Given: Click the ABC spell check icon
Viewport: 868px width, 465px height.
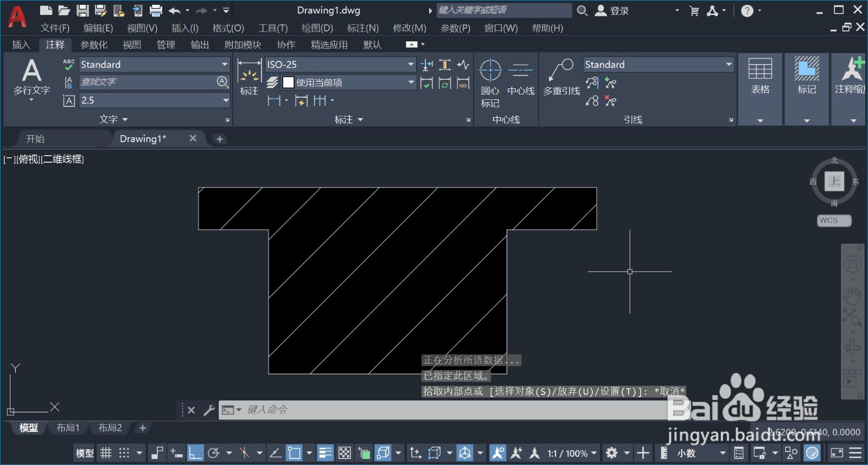Looking at the screenshot, I should point(68,65).
